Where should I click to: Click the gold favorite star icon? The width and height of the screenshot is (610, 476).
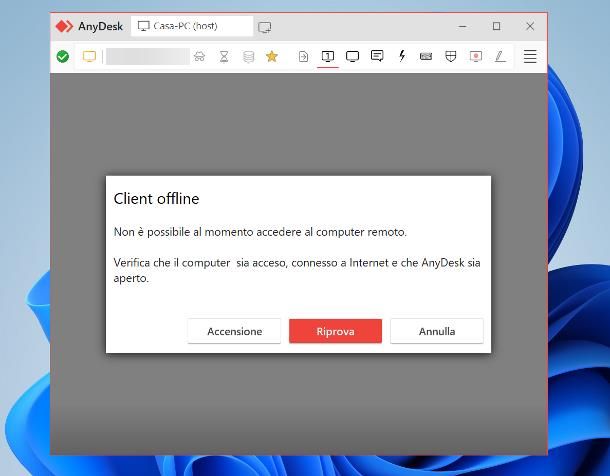(272, 56)
